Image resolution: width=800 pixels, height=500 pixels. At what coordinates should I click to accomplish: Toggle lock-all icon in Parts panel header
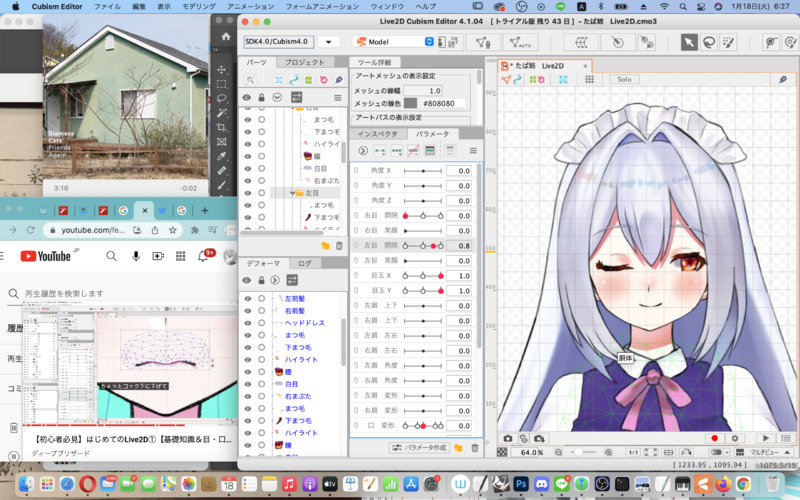pyautogui.click(x=261, y=97)
